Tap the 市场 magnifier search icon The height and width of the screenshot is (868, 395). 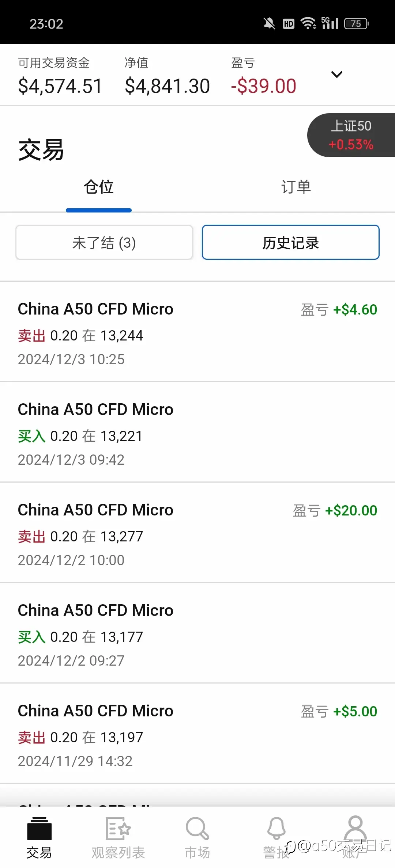197,828
